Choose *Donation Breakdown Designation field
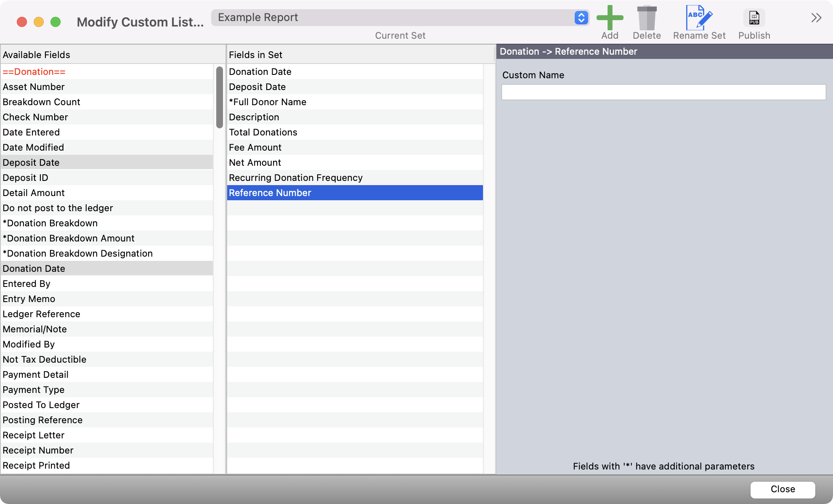Viewport: 833px width, 504px height. tap(78, 253)
